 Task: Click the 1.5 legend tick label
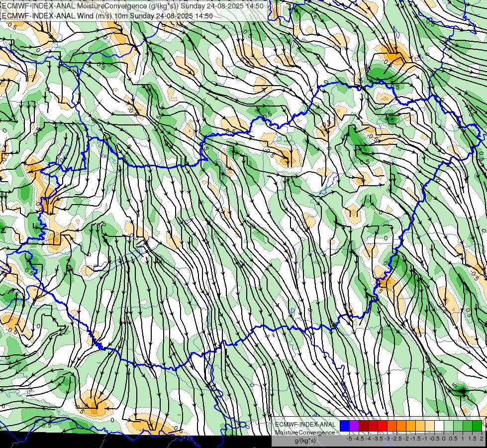(x=472, y=439)
